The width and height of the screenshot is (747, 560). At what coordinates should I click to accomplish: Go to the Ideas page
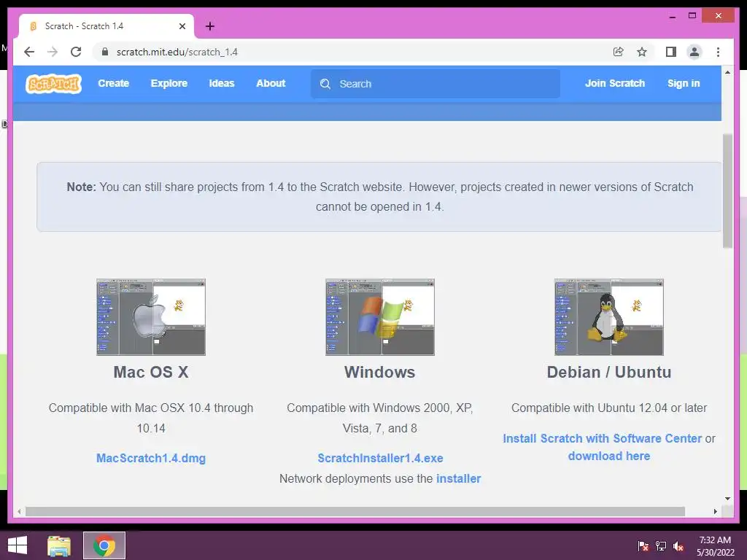pos(222,83)
